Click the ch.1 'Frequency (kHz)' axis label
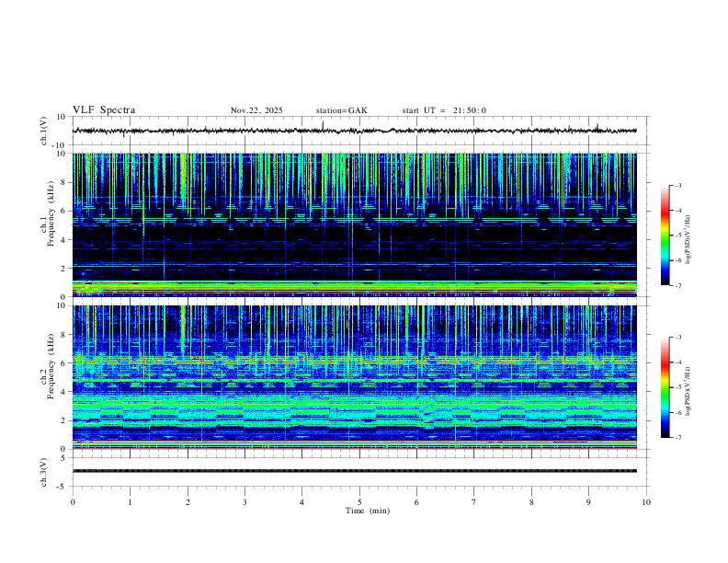The image size is (728, 563). coord(51,214)
